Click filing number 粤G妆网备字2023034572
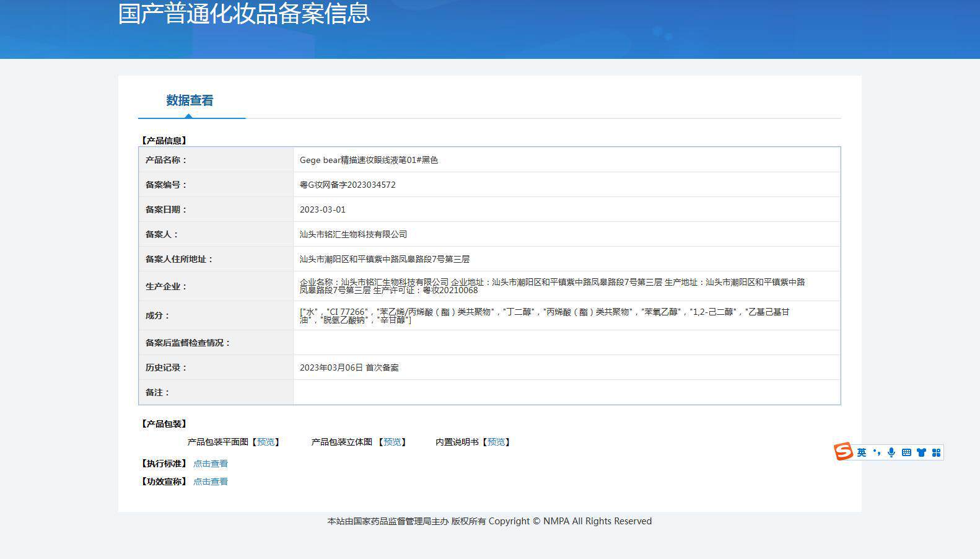This screenshot has height=559, width=980. 348,185
